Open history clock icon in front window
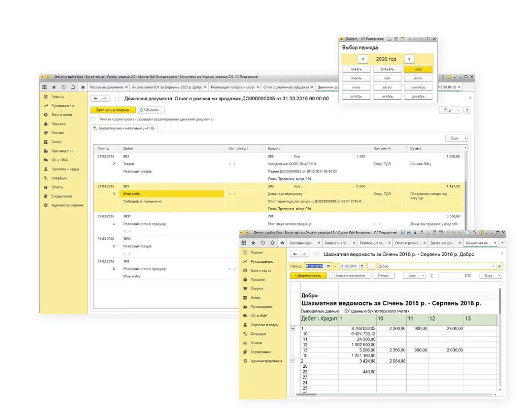Screen dimensions: 532x417 [262, 243]
